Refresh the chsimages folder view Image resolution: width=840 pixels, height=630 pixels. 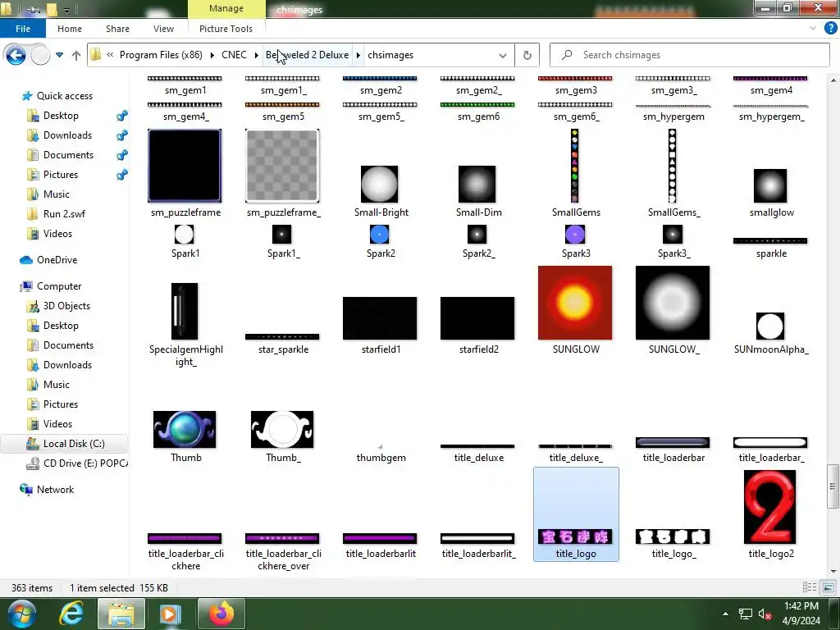coord(527,55)
